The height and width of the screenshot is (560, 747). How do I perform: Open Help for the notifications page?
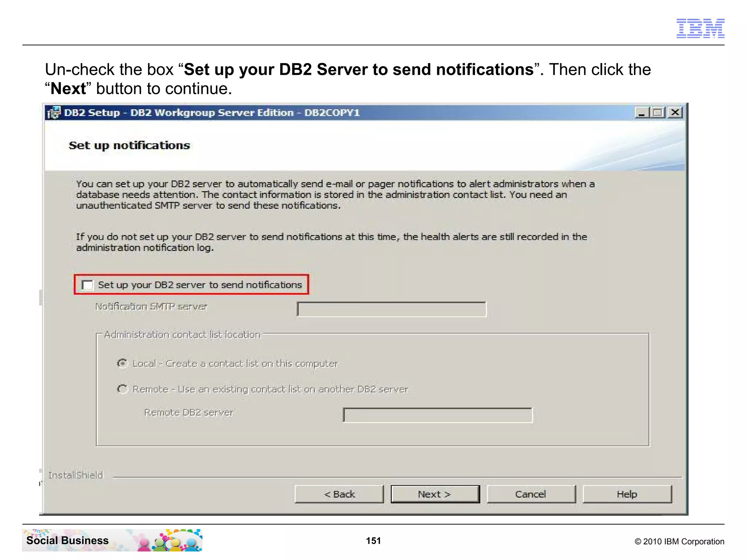(627, 494)
